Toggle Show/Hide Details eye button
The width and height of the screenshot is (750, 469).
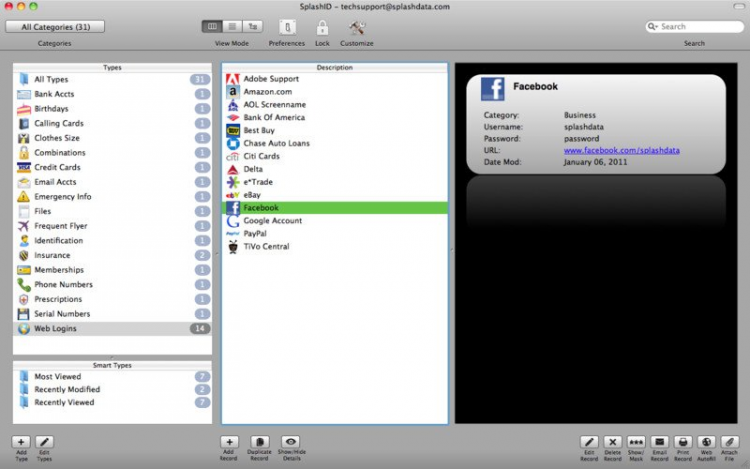click(x=290, y=442)
